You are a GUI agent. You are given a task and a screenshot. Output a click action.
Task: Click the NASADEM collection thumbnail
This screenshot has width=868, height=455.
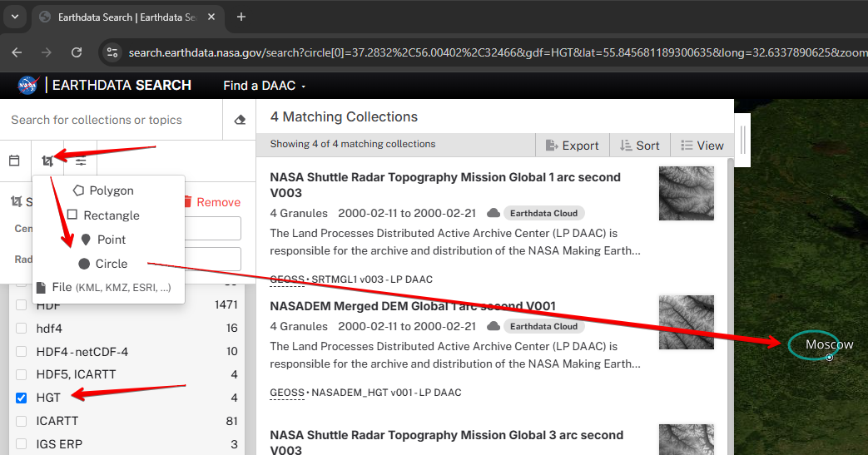pos(687,322)
